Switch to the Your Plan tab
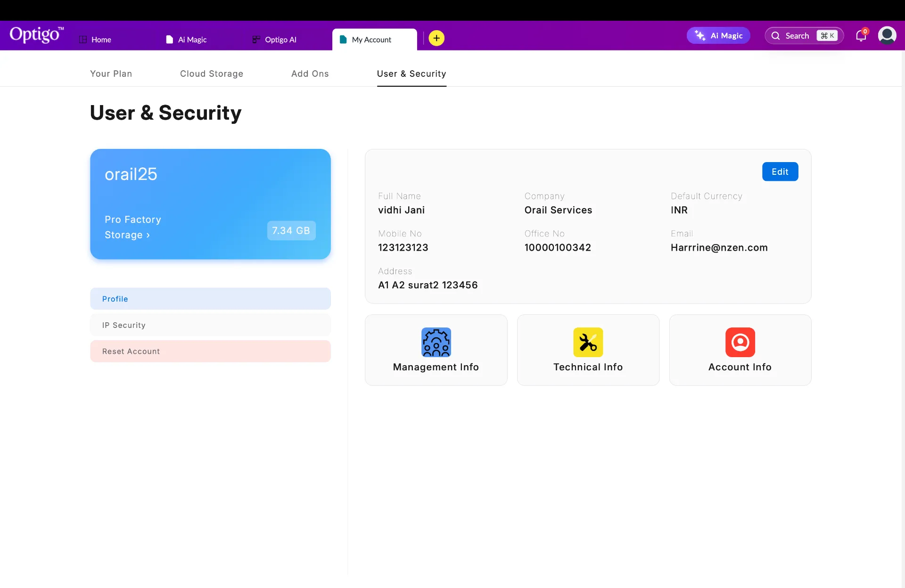Image resolution: width=905 pixels, height=588 pixels. point(111,73)
